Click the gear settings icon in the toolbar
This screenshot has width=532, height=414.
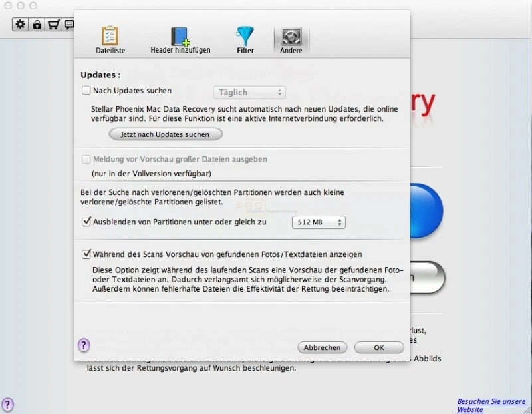click(19, 24)
